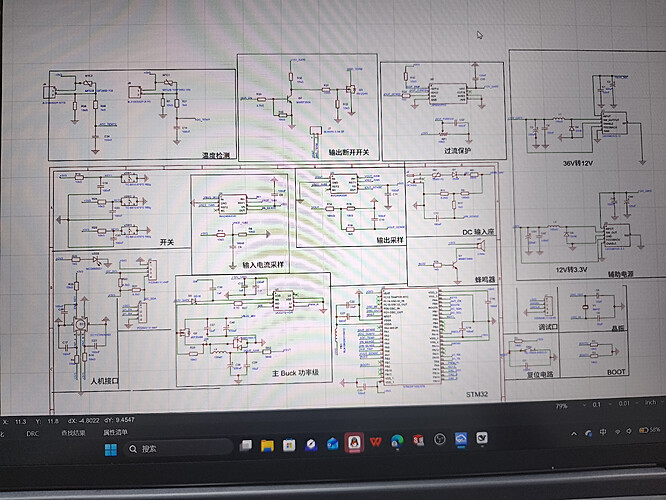This screenshot has width=666, height=500.
Task: Open File Explorer from the taskbar
Action: (x=267, y=445)
